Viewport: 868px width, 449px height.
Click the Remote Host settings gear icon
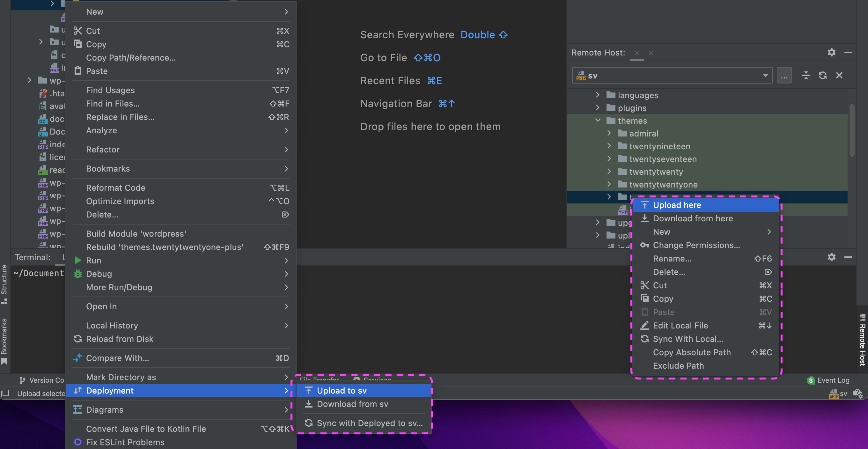click(831, 52)
